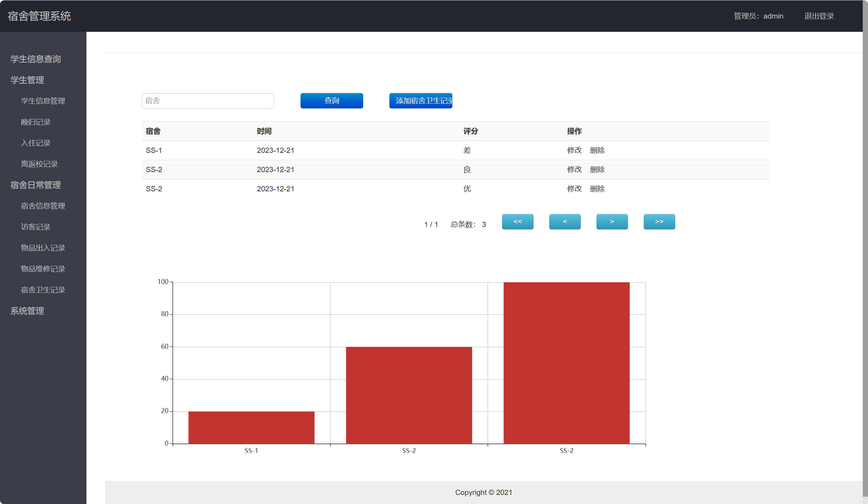
Task: Collapse the 宿舍日常管理 sidebar section
Action: tap(36, 185)
